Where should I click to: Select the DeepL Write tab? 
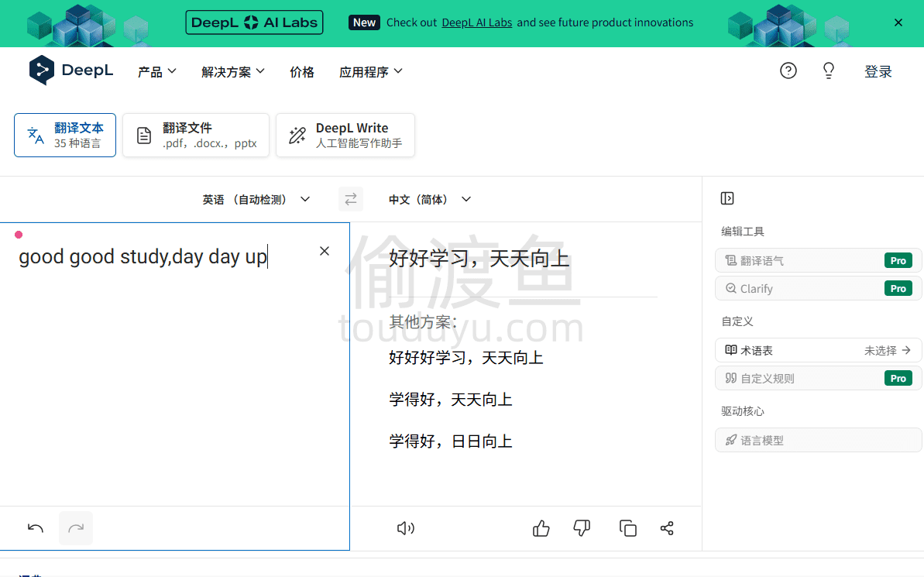345,135
